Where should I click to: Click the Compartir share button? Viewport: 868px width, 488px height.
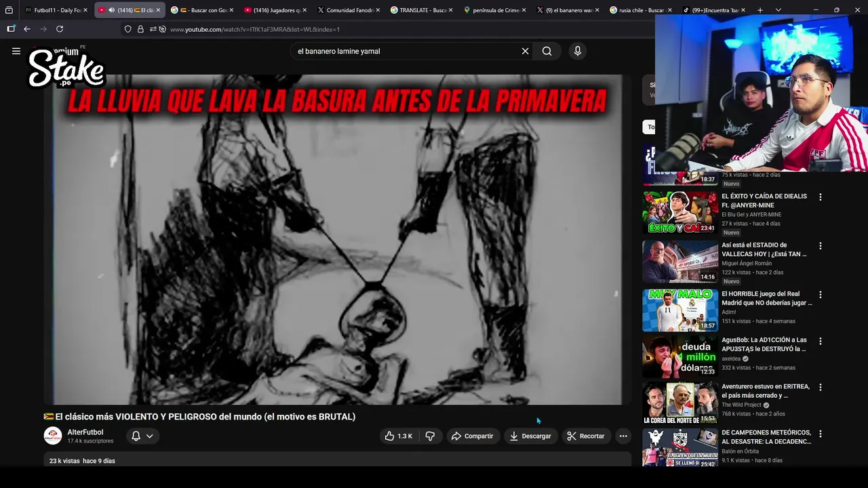[x=472, y=436]
